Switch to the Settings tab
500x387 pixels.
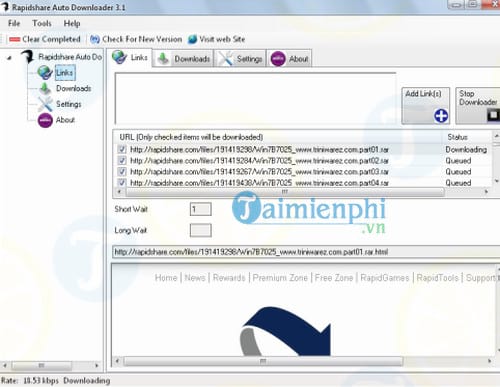pyautogui.click(x=240, y=59)
